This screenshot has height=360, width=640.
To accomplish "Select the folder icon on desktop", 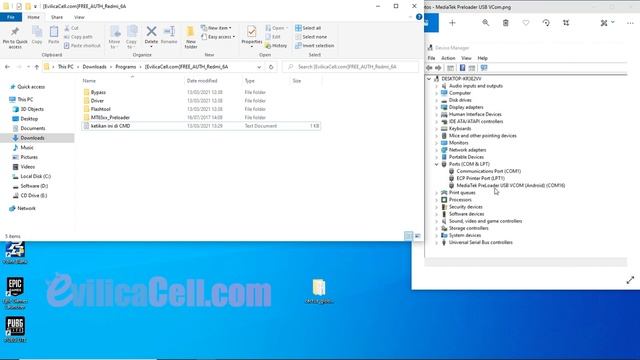I will coord(319,291).
